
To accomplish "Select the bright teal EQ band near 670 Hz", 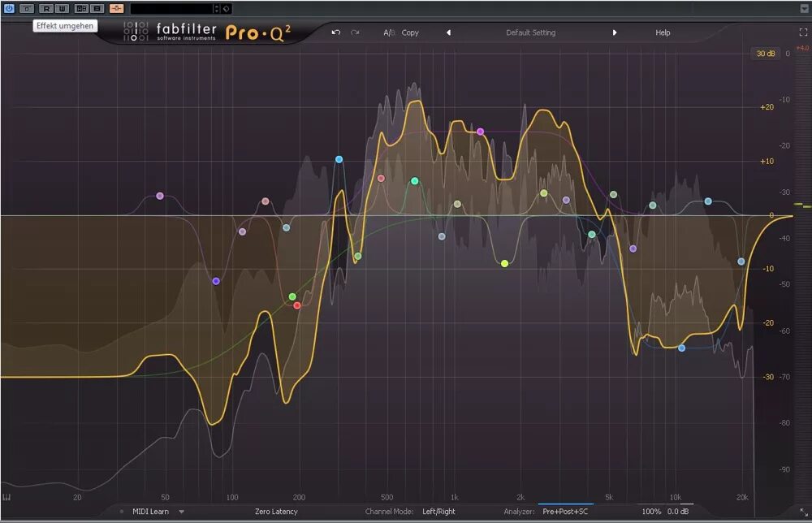I will pos(415,181).
